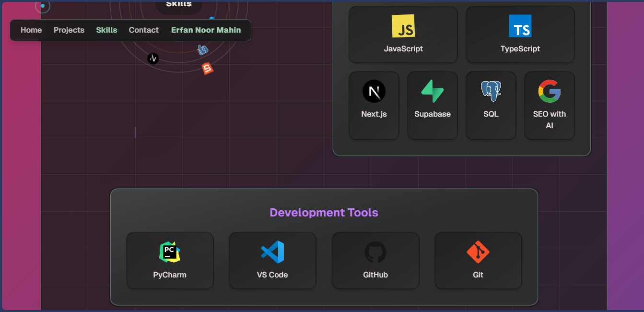Select the Supabase card label
The height and width of the screenshot is (312, 644).
coord(433,114)
